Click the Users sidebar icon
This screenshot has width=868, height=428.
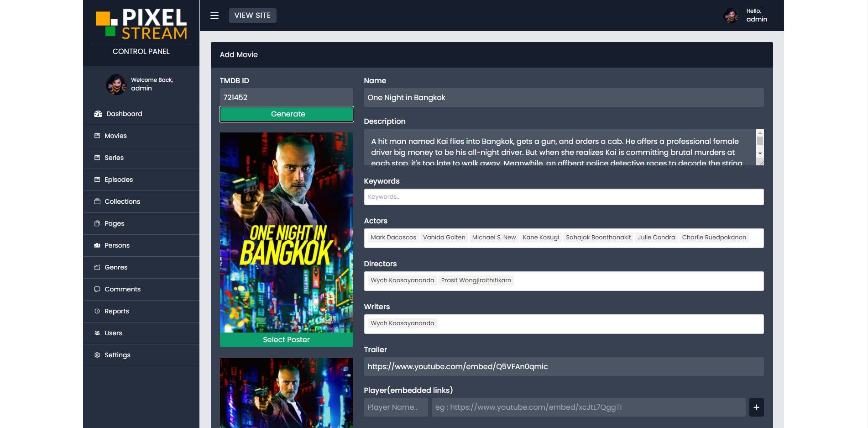coord(97,333)
